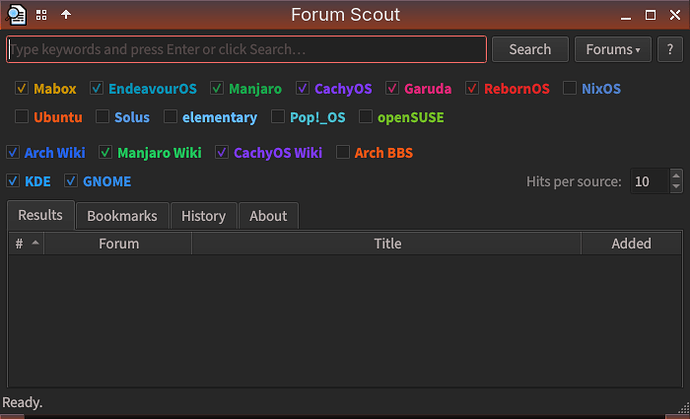Open the Forums dropdown menu
Screen dimensions: 690x419
click(x=613, y=49)
